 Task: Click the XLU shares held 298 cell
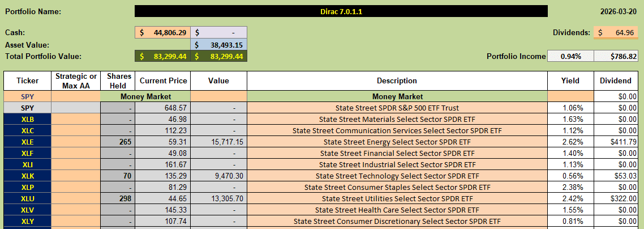118,198
